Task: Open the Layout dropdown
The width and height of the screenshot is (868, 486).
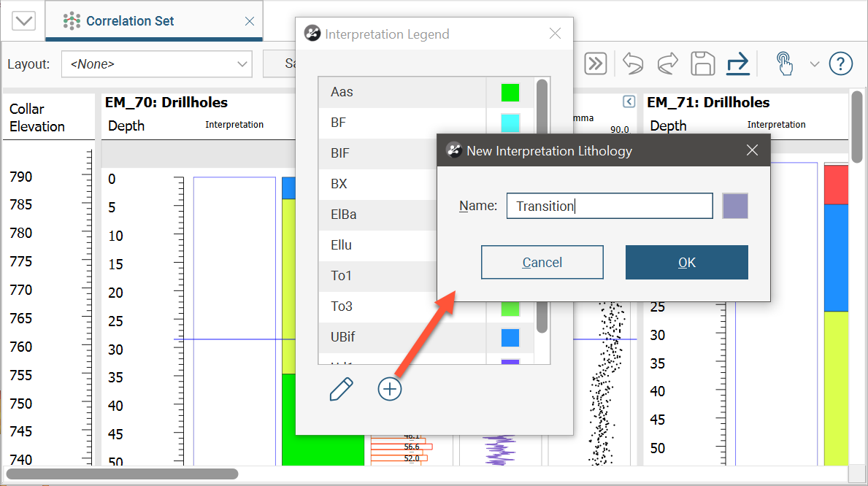Action: tap(157, 64)
